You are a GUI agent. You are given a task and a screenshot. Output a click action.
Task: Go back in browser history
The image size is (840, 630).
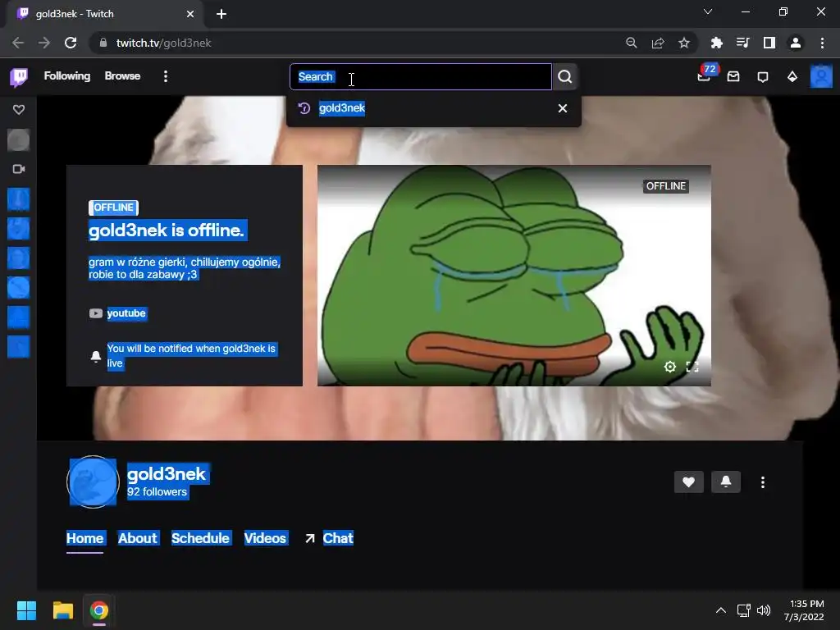[18, 43]
